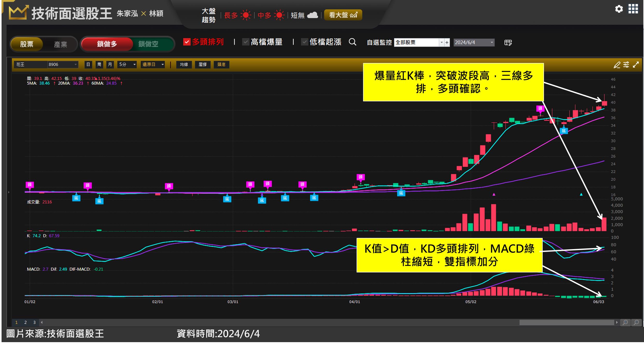Expand the 還原日 dropdown
Image resolution: width=644 pixels, height=345 pixels.
coord(162,65)
